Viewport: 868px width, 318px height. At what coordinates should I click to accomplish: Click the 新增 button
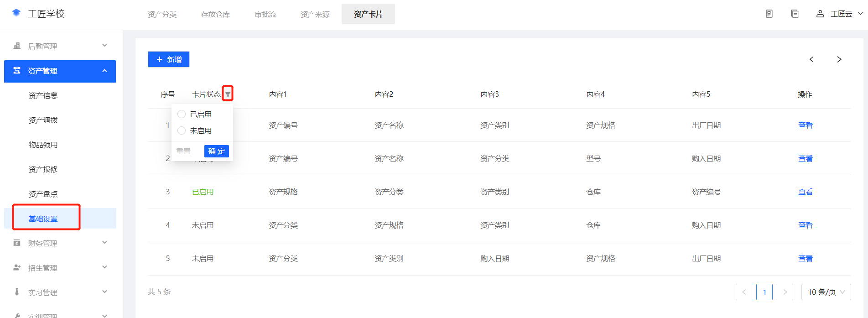168,59
